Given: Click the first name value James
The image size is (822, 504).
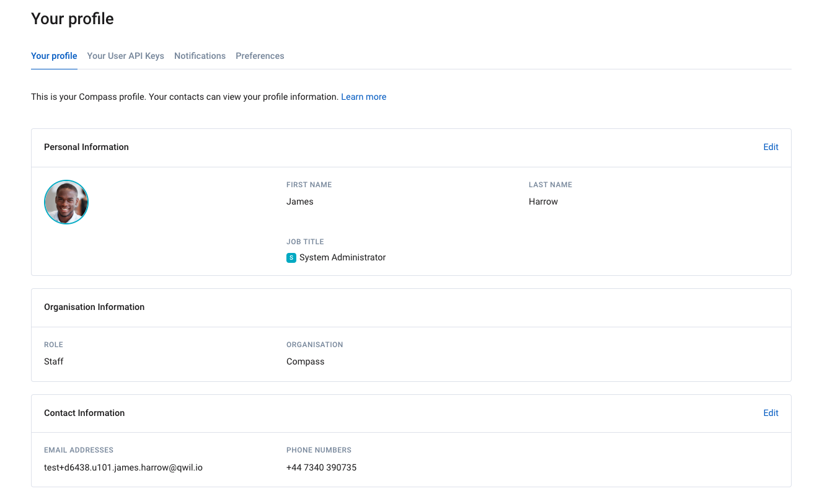Looking at the screenshot, I should (300, 201).
